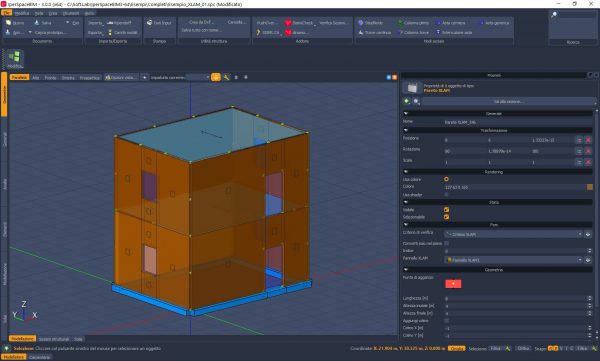Click the search magnifier in Ricerca panel
Viewport: 600px width, 361px height.
tap(554, 15)
